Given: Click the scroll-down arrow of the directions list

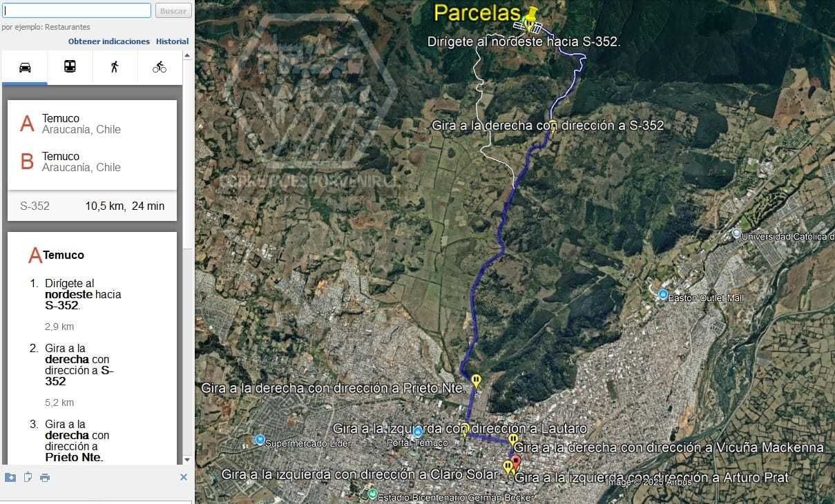Looking at the screenshot, I should click(x=187, y=459).
